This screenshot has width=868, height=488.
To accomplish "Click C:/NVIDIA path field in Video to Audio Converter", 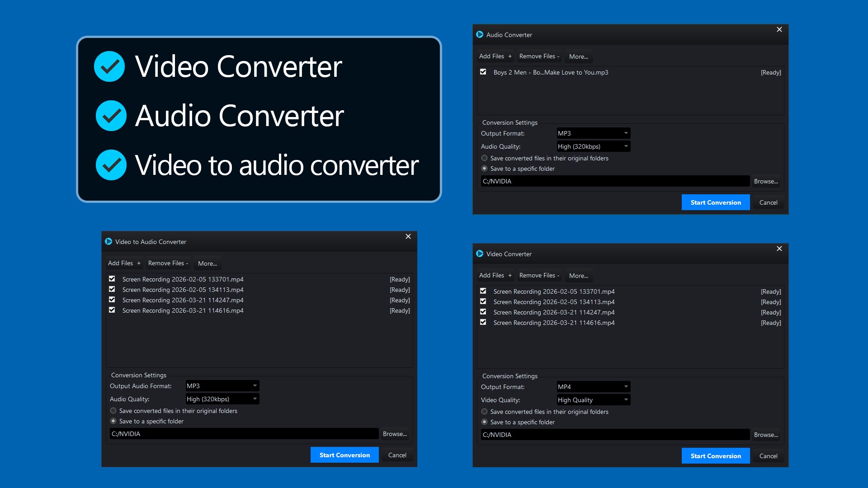I will click(244, 434).
